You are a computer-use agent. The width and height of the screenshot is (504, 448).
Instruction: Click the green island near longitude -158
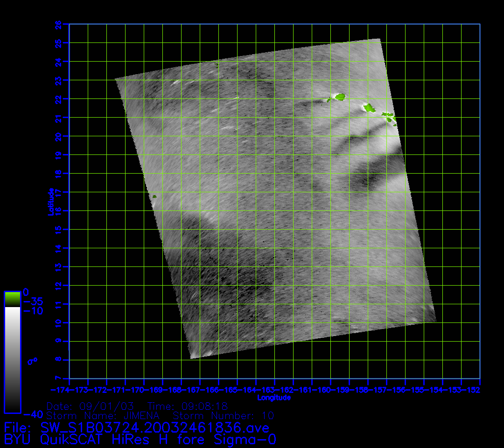tap(370, 108)
